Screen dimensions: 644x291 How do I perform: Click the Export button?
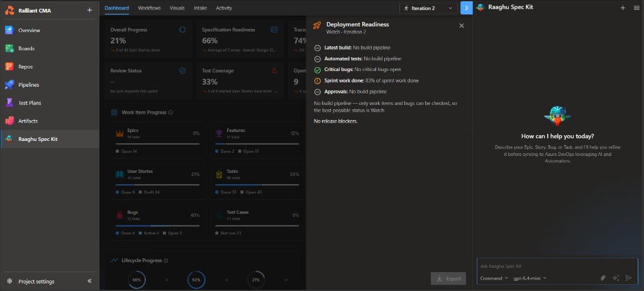(448, 278)
